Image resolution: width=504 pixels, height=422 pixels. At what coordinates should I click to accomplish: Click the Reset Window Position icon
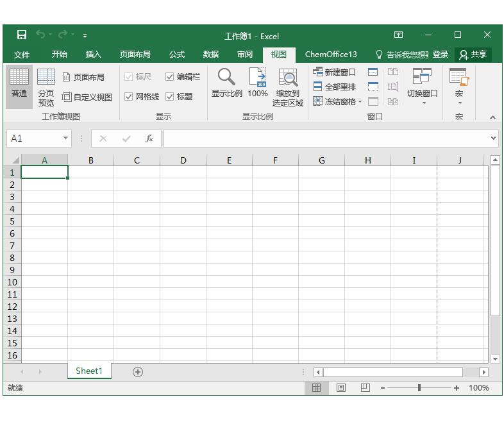[393, 101]
